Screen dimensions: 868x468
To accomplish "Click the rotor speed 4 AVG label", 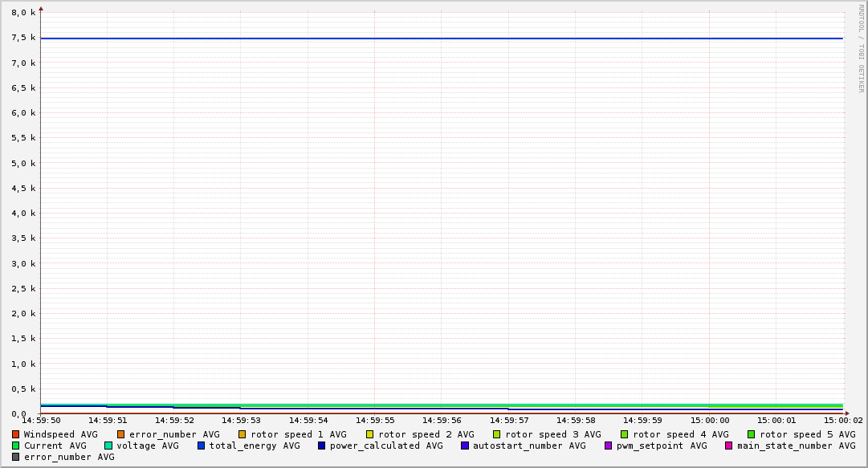I will pos(680,434).
